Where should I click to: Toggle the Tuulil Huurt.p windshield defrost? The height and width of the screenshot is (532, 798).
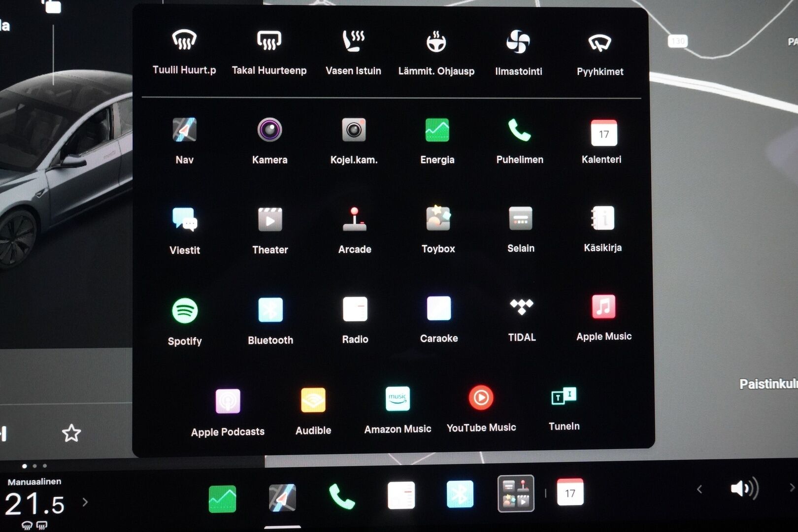pyautogui.click(x=184, y=51)
